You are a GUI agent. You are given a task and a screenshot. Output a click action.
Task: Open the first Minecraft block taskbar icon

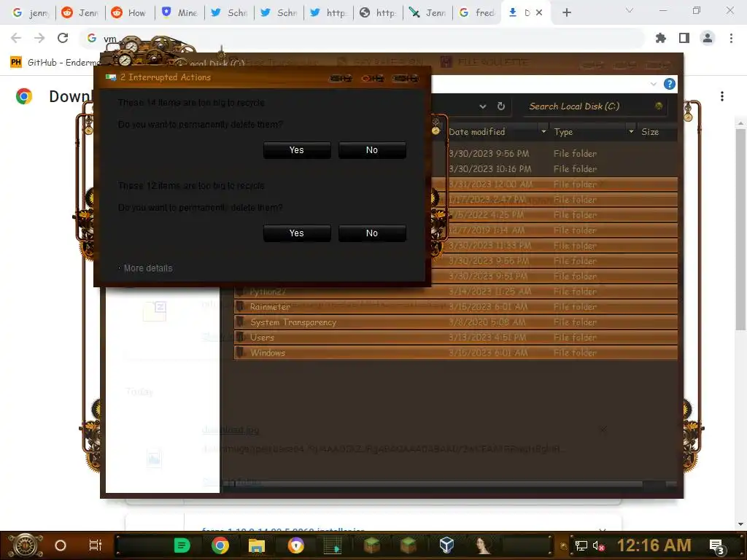[371, 545]
